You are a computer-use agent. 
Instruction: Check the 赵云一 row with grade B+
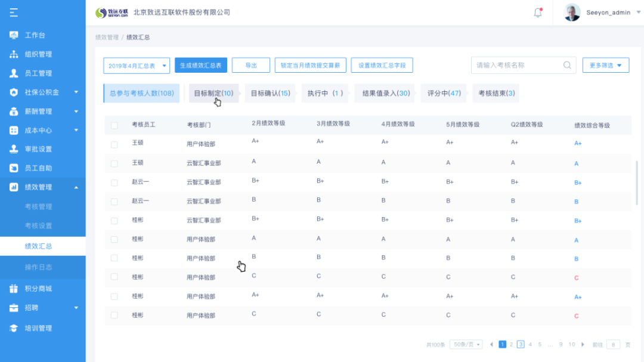114,182
